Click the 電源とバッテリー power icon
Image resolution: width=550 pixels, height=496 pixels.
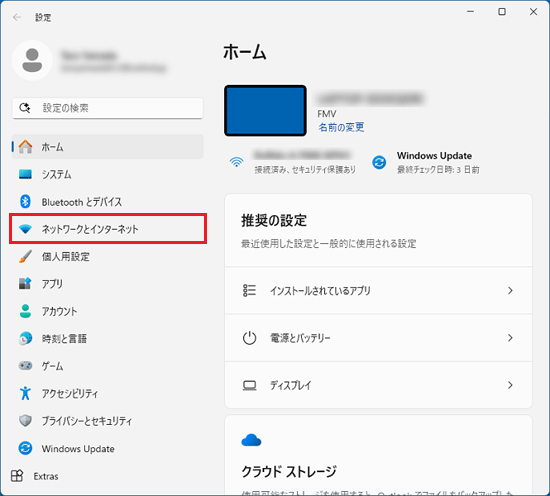click(249, 338)
